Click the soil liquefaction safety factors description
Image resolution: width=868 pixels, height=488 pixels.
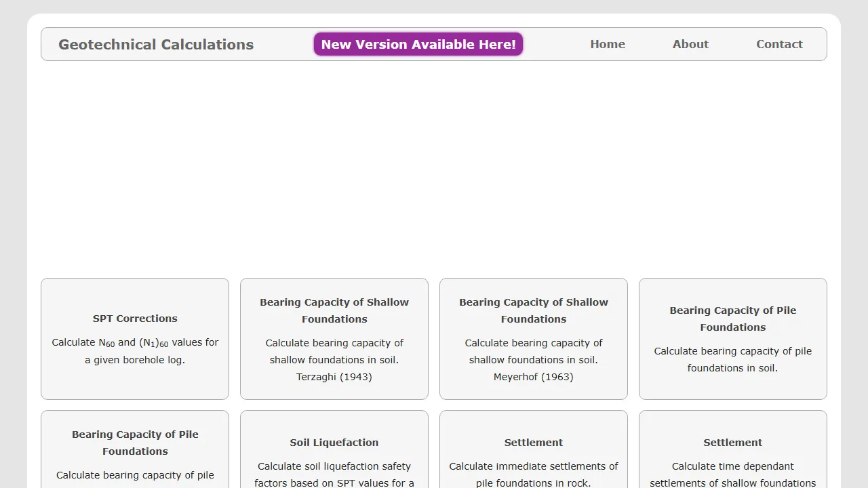point(334,474)
